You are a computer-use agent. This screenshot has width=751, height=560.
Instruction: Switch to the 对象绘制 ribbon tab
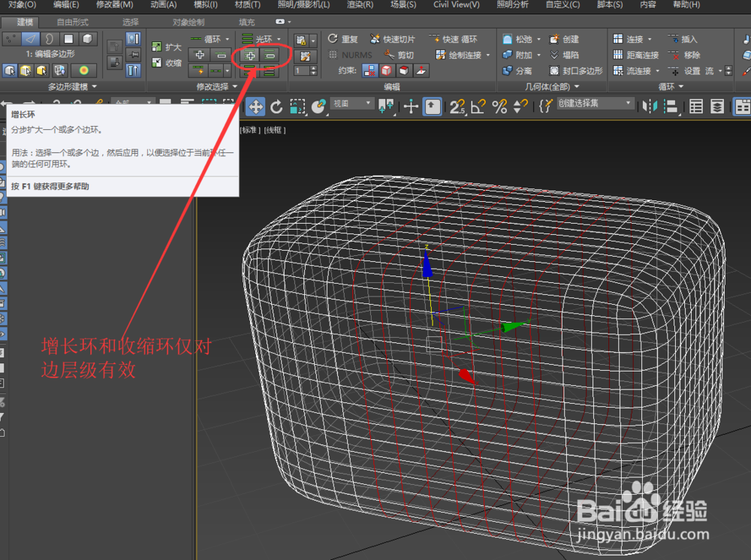pyautogui.click(x=189, y=22)
